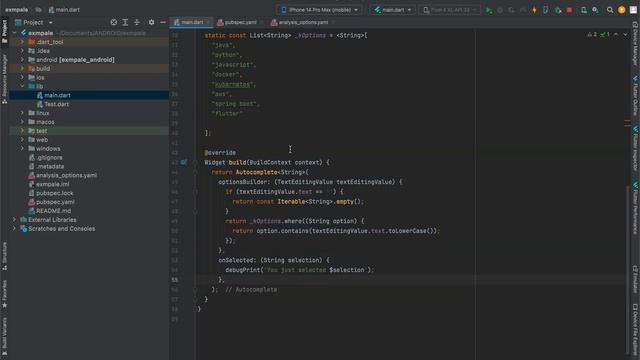The width and height of the screenshot is (640, 360).
Task: Toggle the Flutter Inspector tool window
Action: tap(635, 149)
